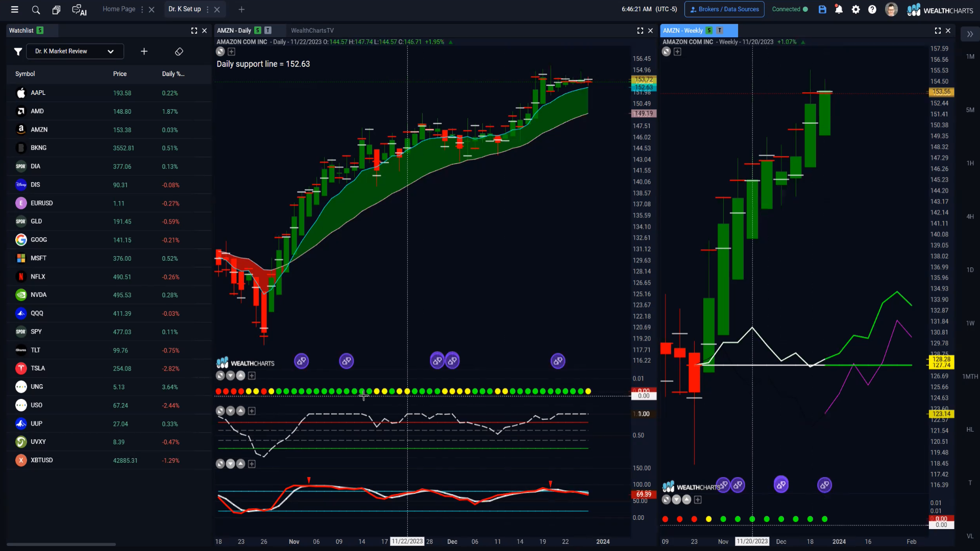Open Brokers / Data Sources

pos(724,9)
